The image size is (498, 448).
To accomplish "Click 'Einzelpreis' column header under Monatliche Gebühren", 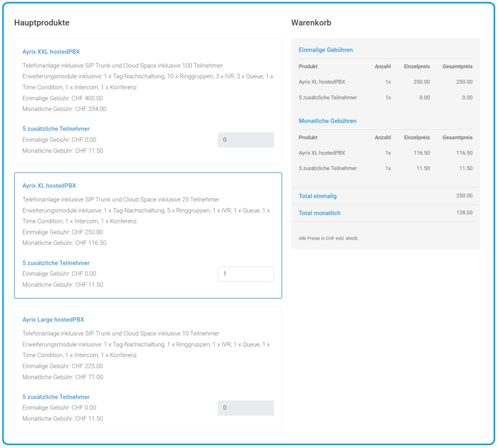I will coord(417,138).
